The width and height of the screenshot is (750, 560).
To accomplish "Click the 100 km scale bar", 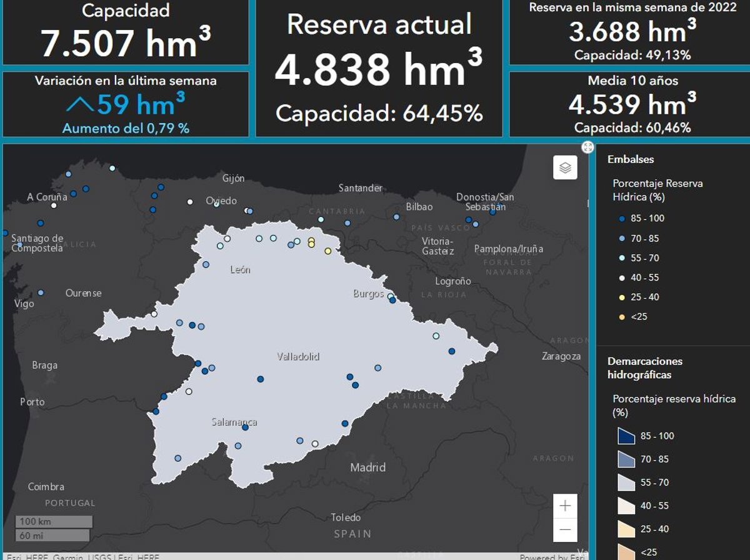I will point(54,521).
